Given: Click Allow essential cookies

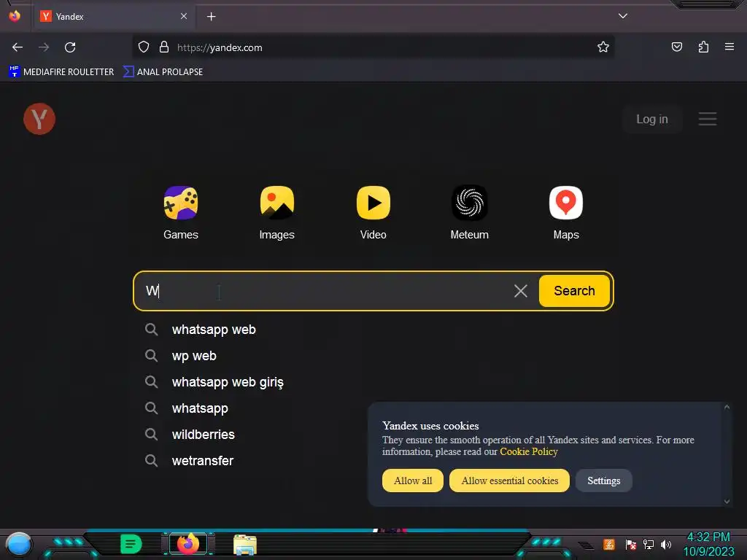Looking at the screenshot, I should click(x=509, y=481).
